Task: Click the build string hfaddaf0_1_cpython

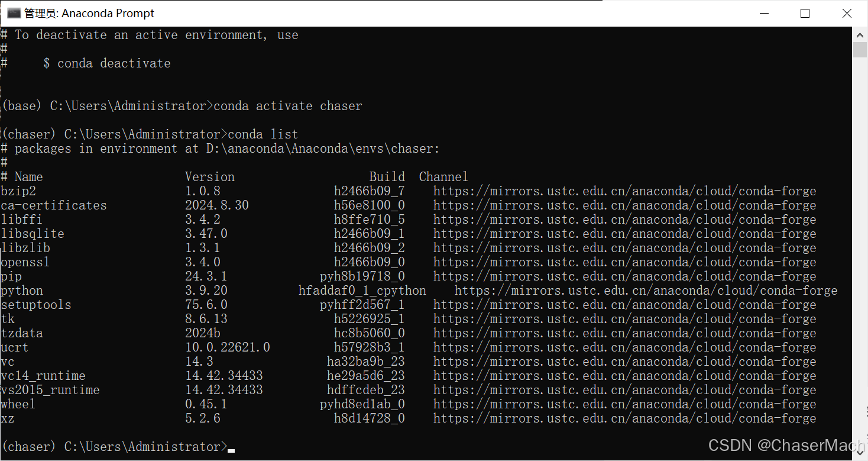Action: point(362,291)
